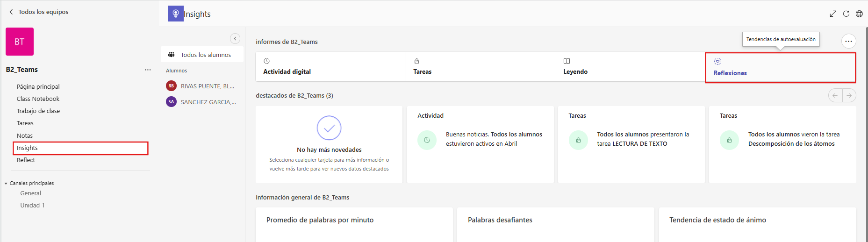Show next highlights arrow
The width and height of the screenshot is (868, 242).
(x=849, y=95)
